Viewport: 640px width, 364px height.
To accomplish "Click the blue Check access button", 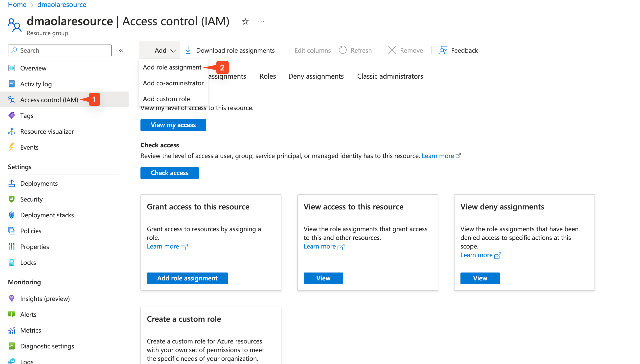I will pos(169,173).
